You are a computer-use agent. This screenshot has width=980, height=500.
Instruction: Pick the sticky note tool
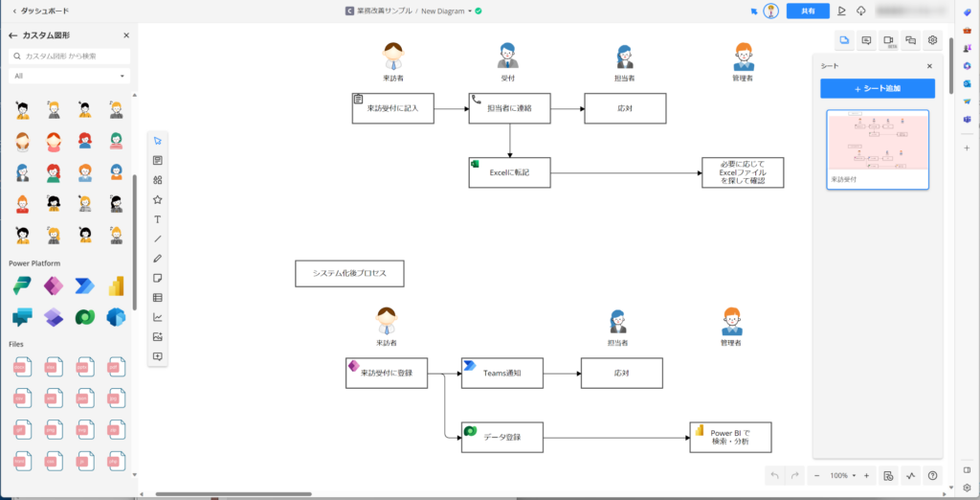pyautogui.click(x=157, y=278)
